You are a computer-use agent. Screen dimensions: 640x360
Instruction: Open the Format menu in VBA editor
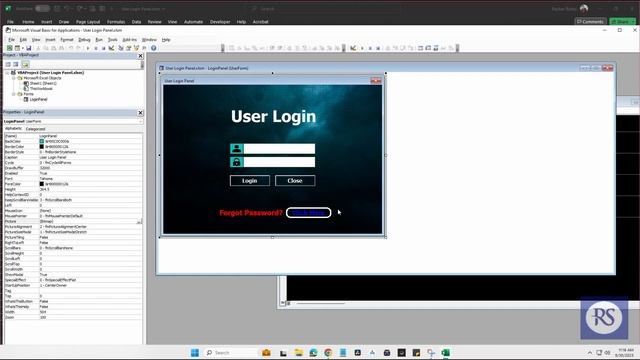[x=67, y=40]
